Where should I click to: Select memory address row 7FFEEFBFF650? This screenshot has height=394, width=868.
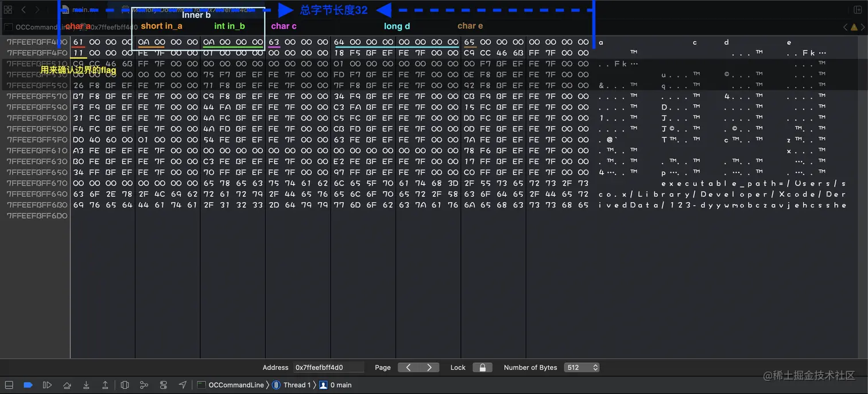pyautogui.click(x=37, y=172)
